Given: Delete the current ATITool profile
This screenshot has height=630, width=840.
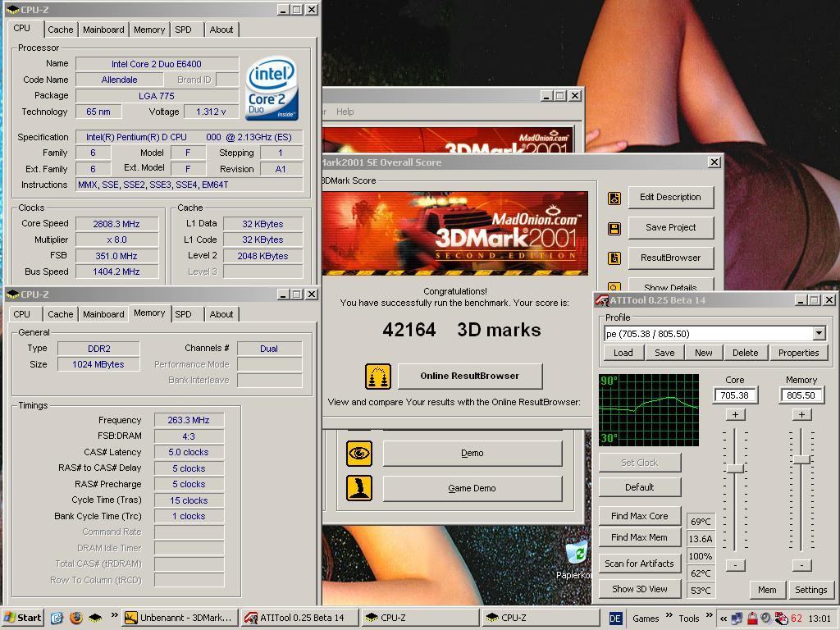Looking at the screenshot, I should 745,353.
